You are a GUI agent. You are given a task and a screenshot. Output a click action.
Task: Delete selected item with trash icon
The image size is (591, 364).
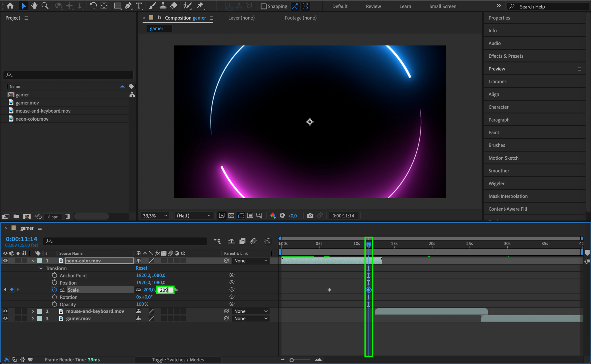[x=68, y=216]
